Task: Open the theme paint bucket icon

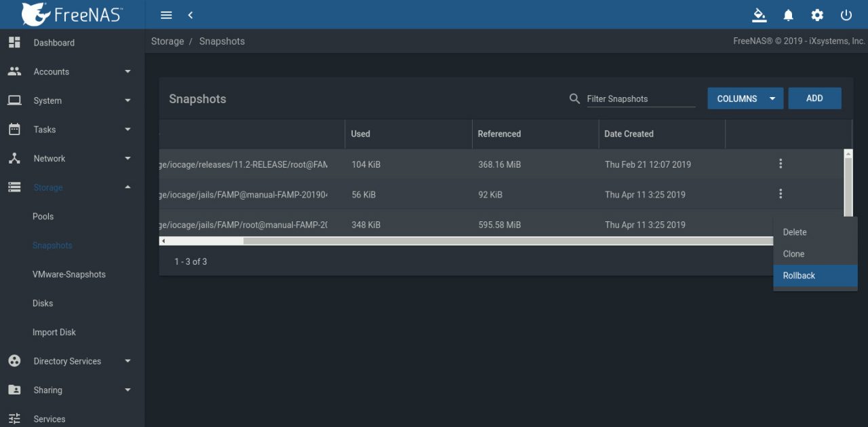Action: point(759,15)
